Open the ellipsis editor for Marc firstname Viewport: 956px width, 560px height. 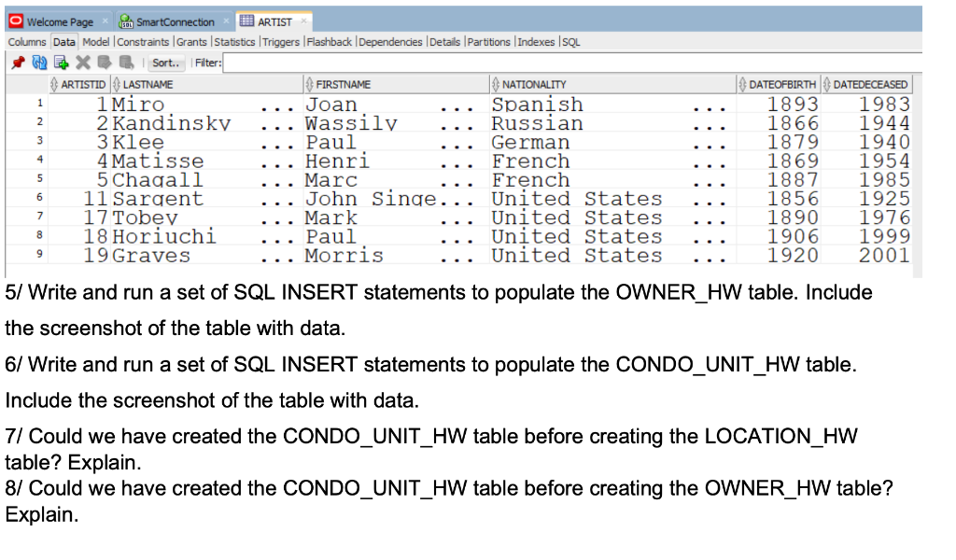point(457,185)
